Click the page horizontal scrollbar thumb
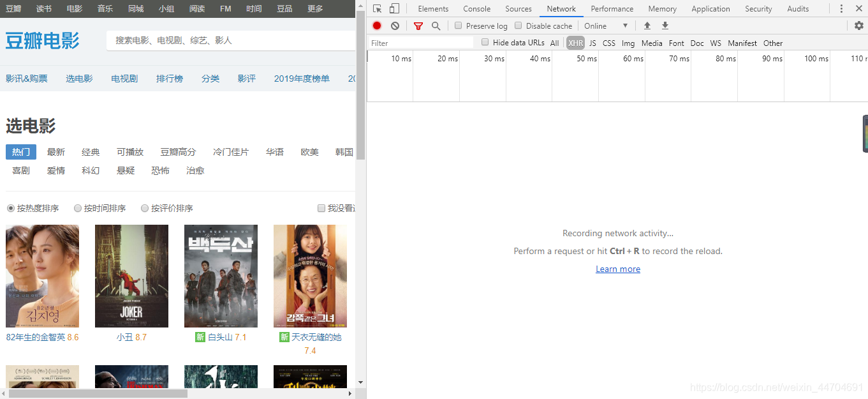This screenshot has height=399, width=868. [98, 393]
